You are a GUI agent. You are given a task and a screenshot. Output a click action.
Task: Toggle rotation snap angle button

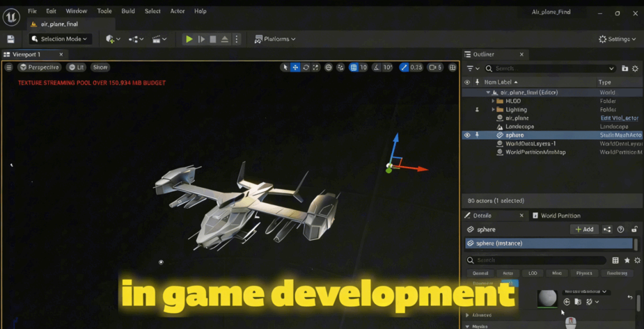(x=377, y=67)
